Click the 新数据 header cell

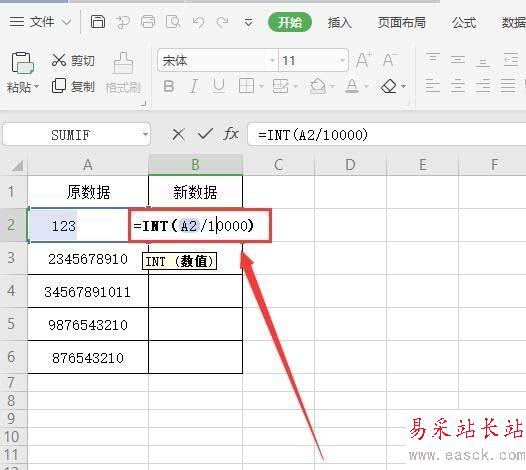(195, 192)
